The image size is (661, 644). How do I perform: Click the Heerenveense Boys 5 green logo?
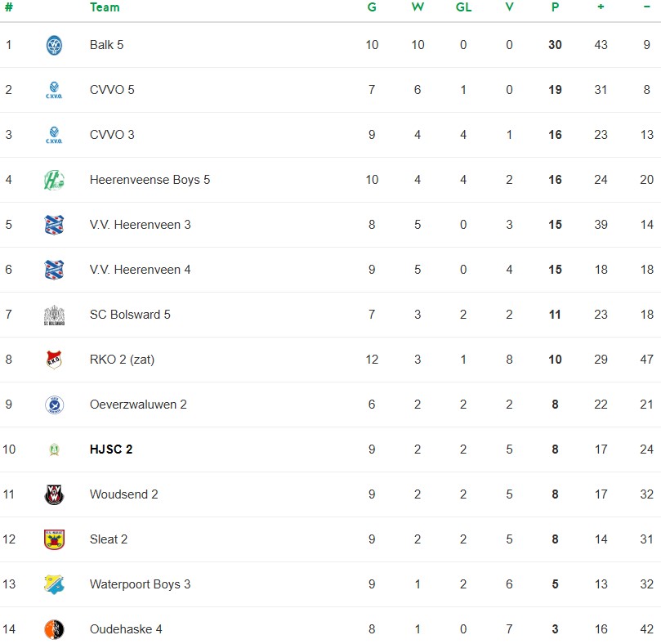pyautogui.click(x=54, y=180)
